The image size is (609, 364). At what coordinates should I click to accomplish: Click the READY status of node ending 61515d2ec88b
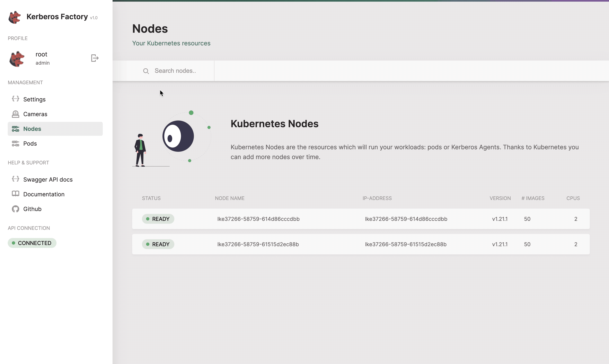pos(158,244)
